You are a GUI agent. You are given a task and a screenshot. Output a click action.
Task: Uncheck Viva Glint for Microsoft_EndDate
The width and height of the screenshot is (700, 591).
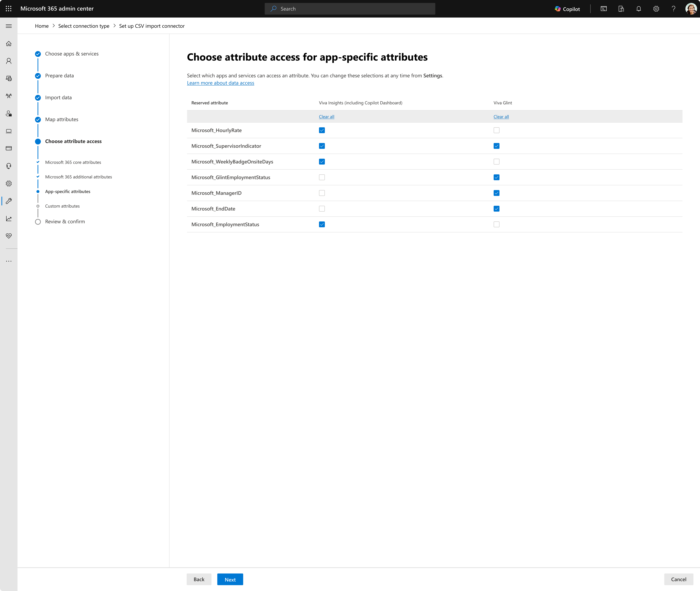tap(496, 209)
